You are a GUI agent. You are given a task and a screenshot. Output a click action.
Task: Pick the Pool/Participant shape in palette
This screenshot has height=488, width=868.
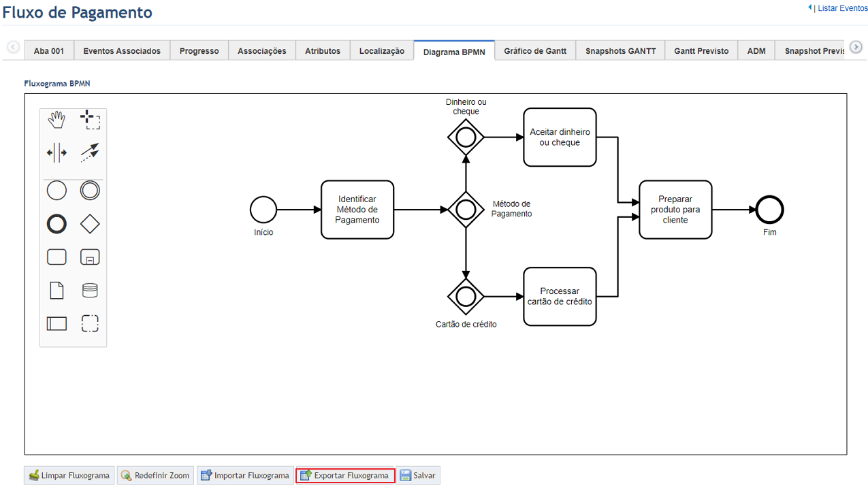57,323
